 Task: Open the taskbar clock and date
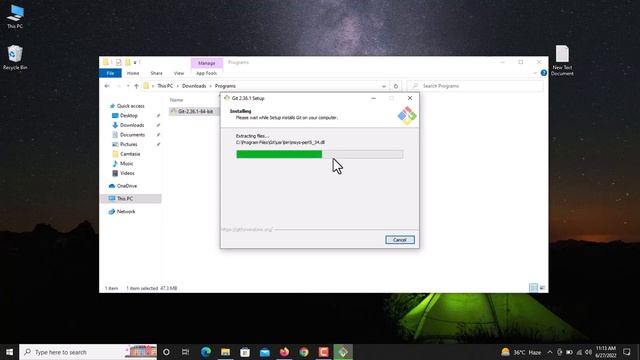coord(606,352)
